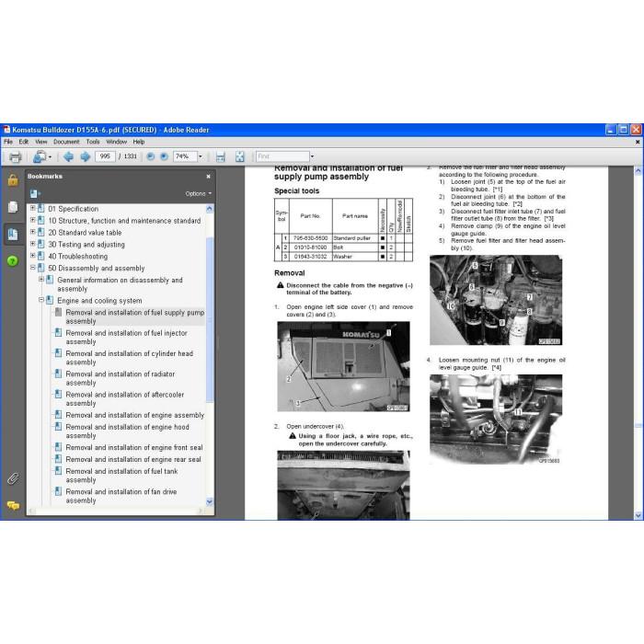Click bookmark icon beside '40 Troubleshooting'
This screenshot has height=644, width=644.
41,257
